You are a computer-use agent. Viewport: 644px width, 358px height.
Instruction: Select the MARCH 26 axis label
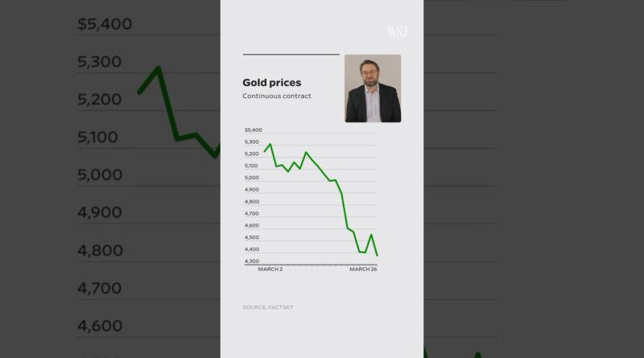pyautogui.click(x=363, y=270)
